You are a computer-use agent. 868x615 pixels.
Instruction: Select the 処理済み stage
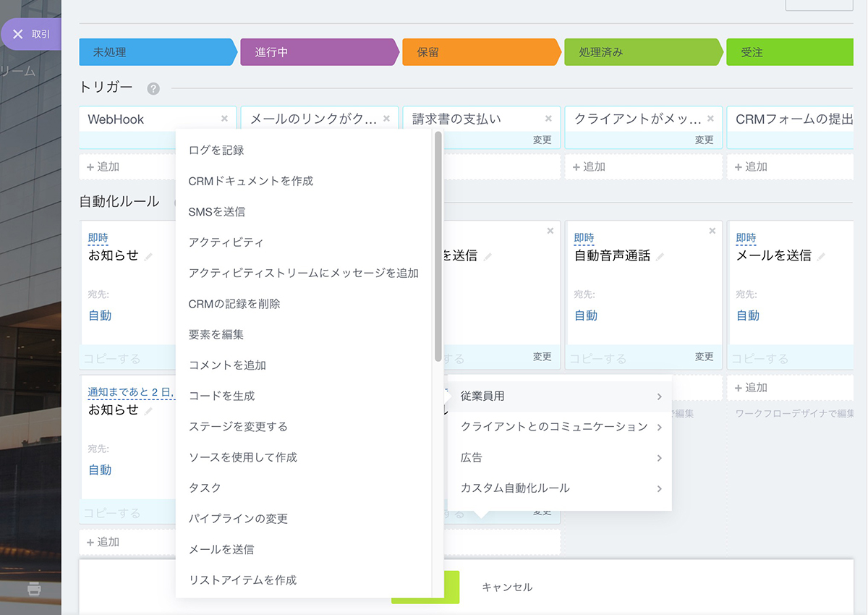[x=644, y=52]
